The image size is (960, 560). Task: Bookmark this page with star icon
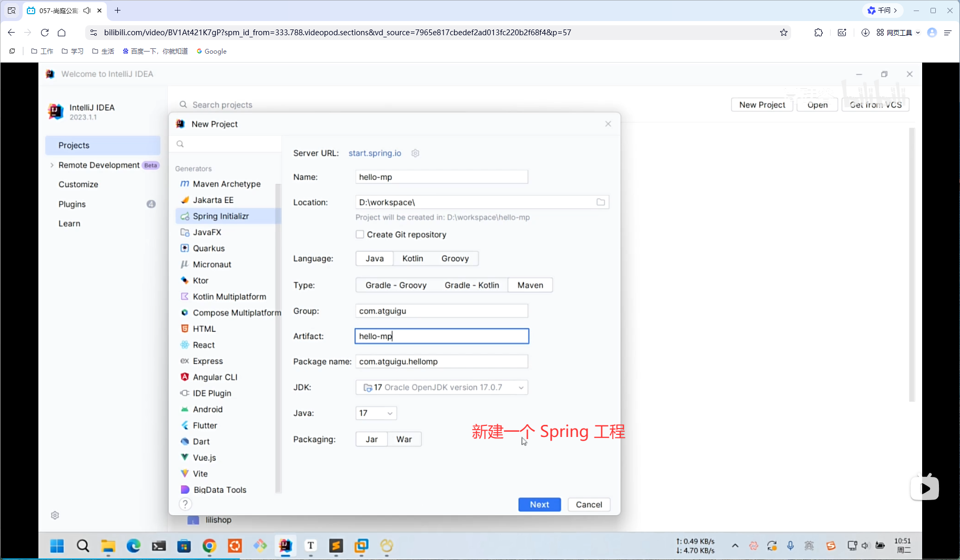tap(784, 33)
